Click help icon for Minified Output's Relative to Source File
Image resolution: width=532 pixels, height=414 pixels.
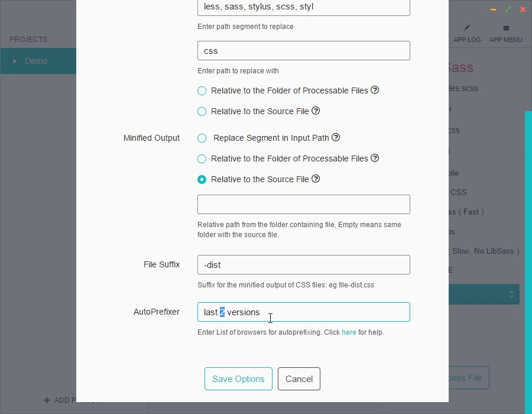(316, 179)
